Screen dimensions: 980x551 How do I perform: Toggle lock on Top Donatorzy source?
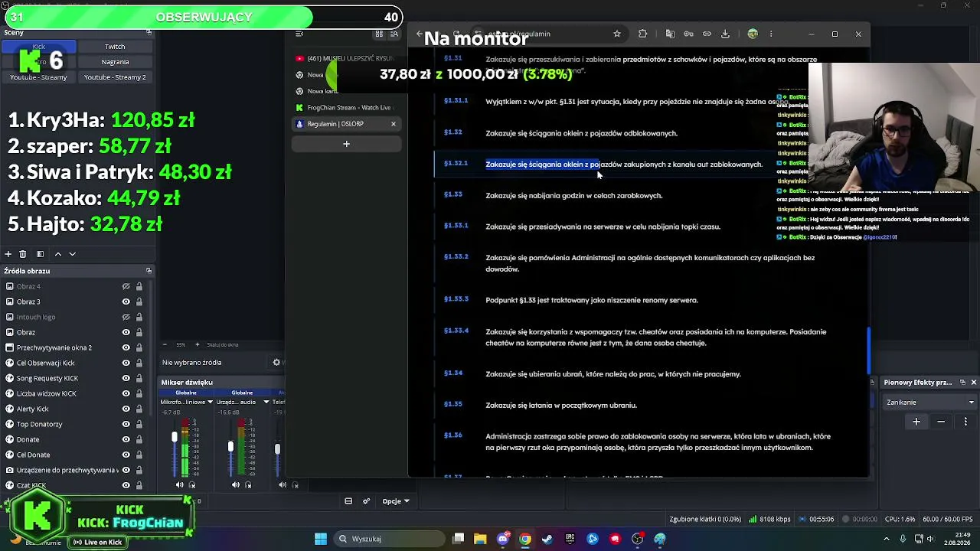pos(139,424)
